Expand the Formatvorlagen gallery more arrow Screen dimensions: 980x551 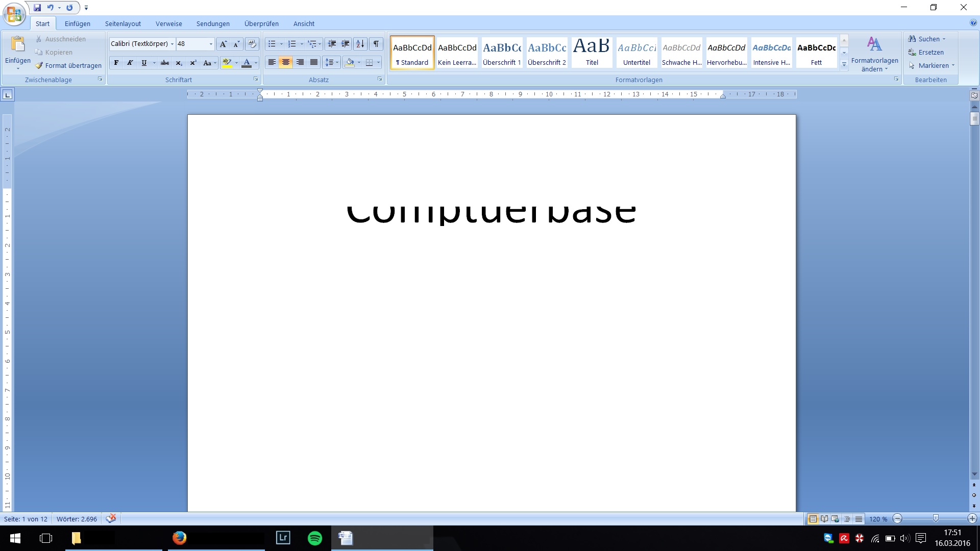click(844, 65)
